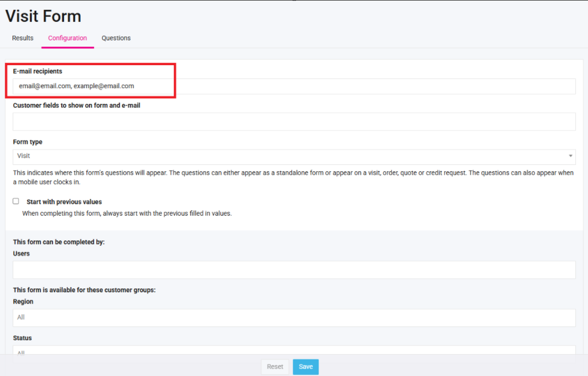Screen dimensions: 588x376
Task: Go to the Questions tab
Action: coord(116,38)
